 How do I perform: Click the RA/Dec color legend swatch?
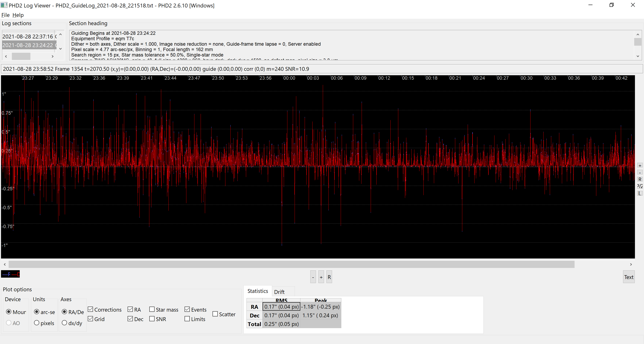point(10,274)
